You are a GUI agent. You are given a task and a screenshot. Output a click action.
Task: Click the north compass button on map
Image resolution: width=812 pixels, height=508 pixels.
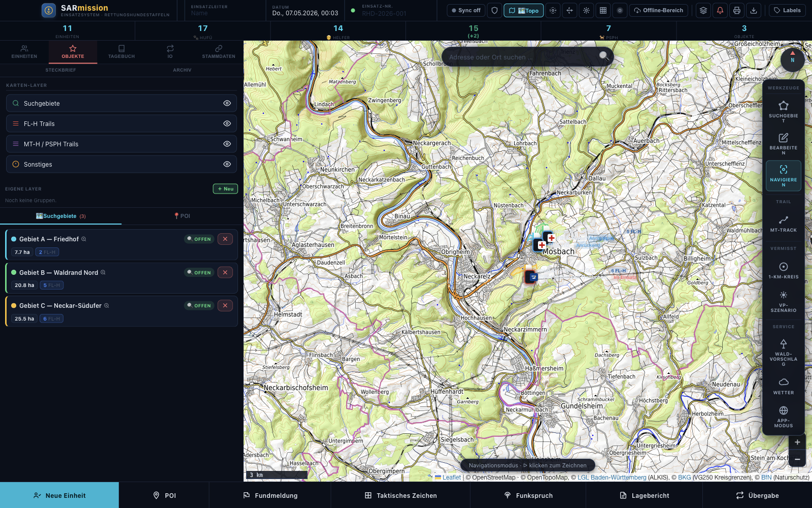792,59
